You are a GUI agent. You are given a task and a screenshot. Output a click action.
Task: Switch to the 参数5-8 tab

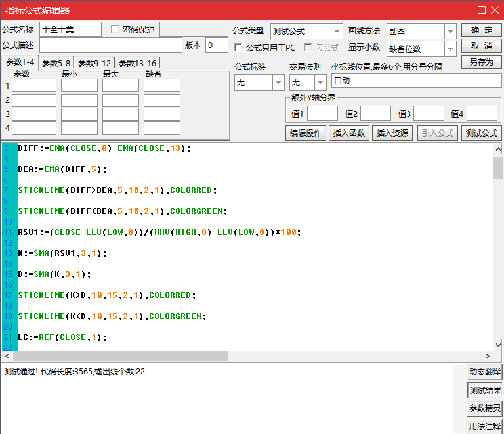click(56, 63)
